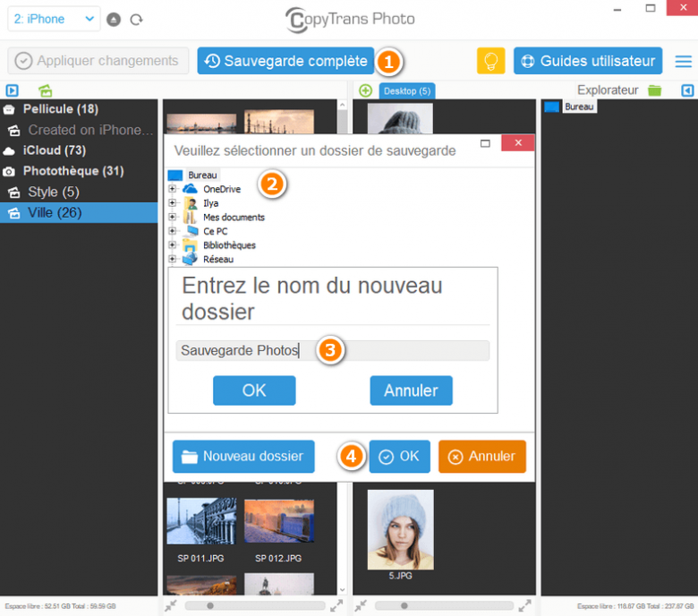698x616 pixels.
Task: Click the refresh device icon
Action: (x=136, y=19)
